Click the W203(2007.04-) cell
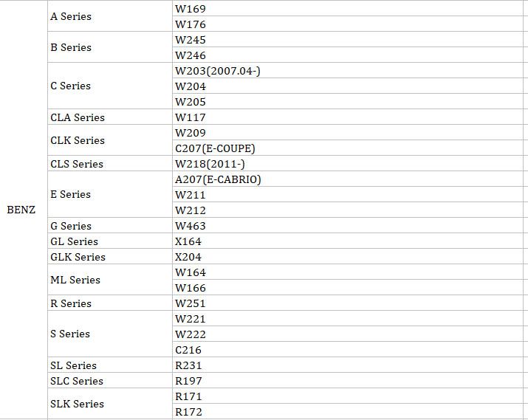This screenshot has width=528, height=420. tap(217, 71)
